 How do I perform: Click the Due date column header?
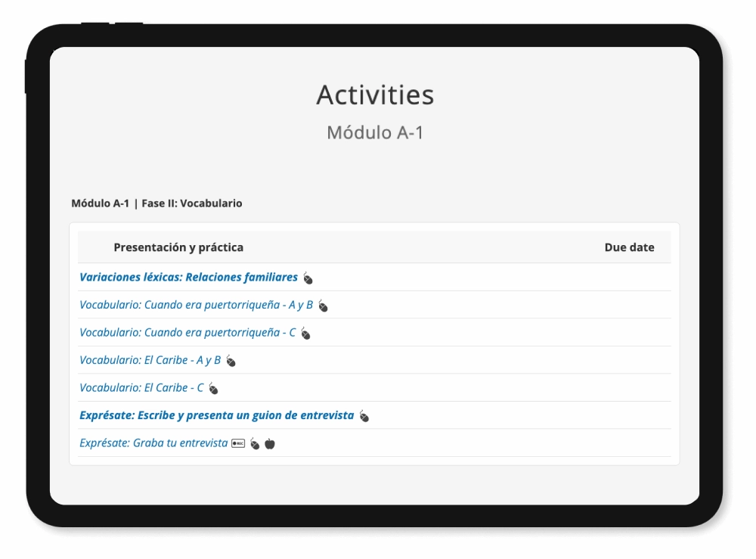click(629, 247)
